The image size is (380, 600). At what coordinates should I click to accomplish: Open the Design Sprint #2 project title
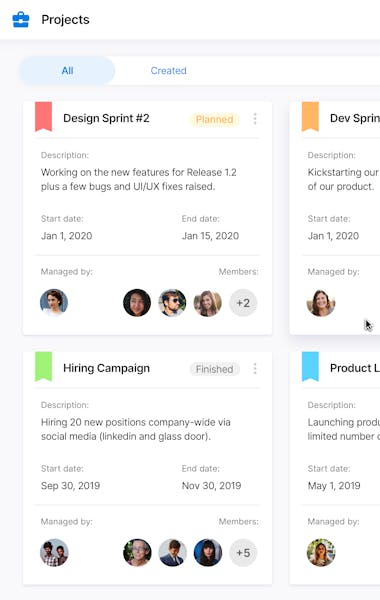tap(106, 118)
